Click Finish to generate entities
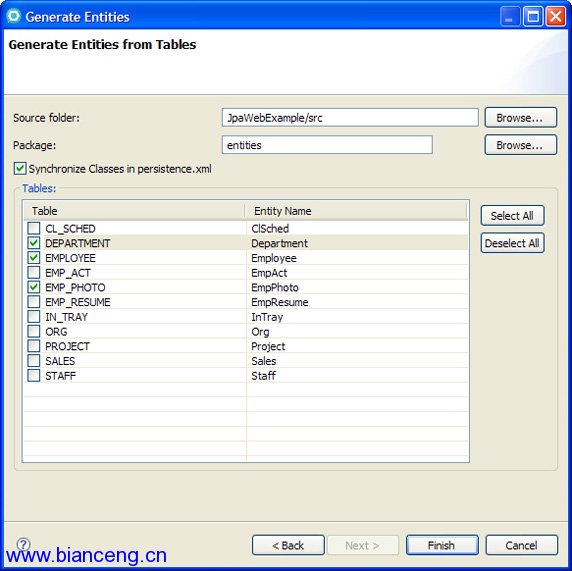Image resolution: width=572 pixels, height=571 pixels. [442, 545]
